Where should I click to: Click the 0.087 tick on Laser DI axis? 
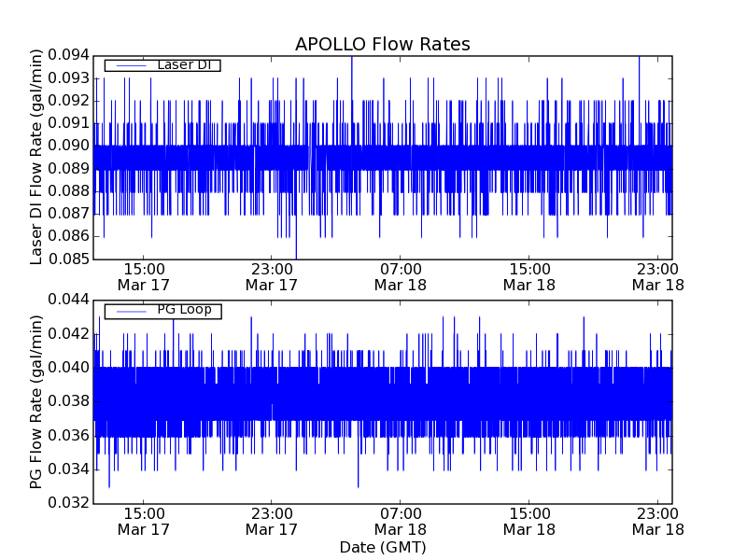[68, 214]
